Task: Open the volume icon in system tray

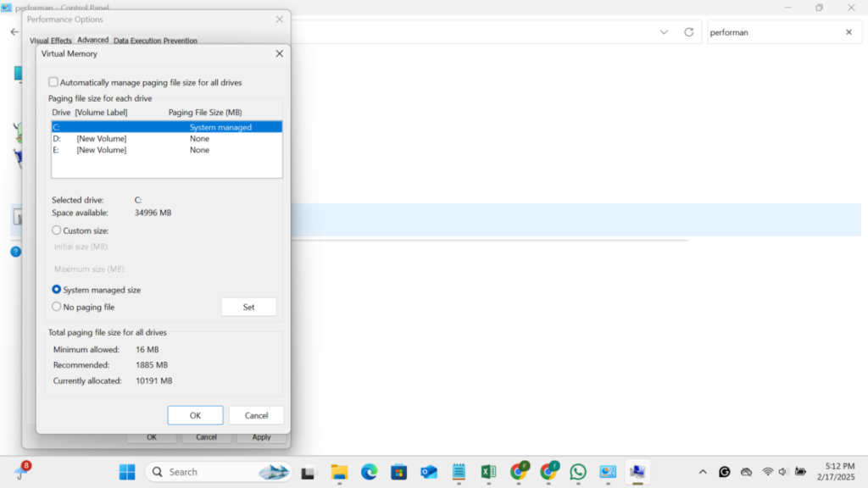Action: tap(784, 472)
